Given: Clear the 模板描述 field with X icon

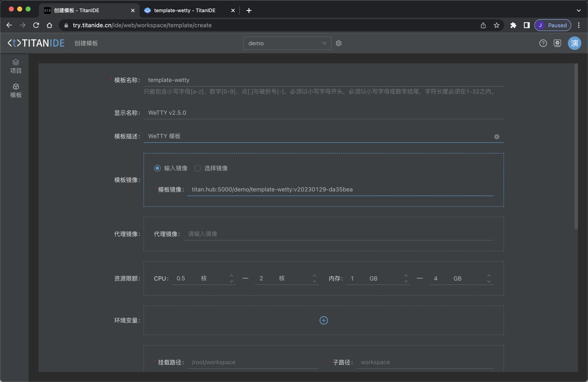Looking at the screenshot, I should point(497,137).
